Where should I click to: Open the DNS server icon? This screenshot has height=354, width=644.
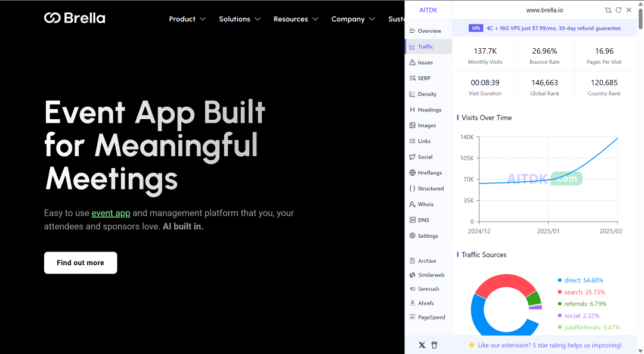[413, 220]
